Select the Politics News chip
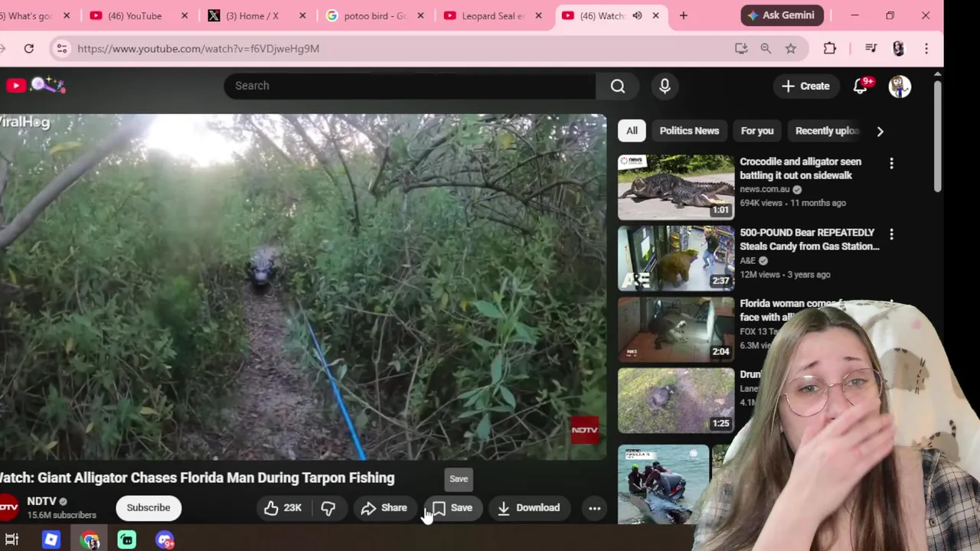The width and height of the screenshot is (980, 551). [x=689, y=131]
